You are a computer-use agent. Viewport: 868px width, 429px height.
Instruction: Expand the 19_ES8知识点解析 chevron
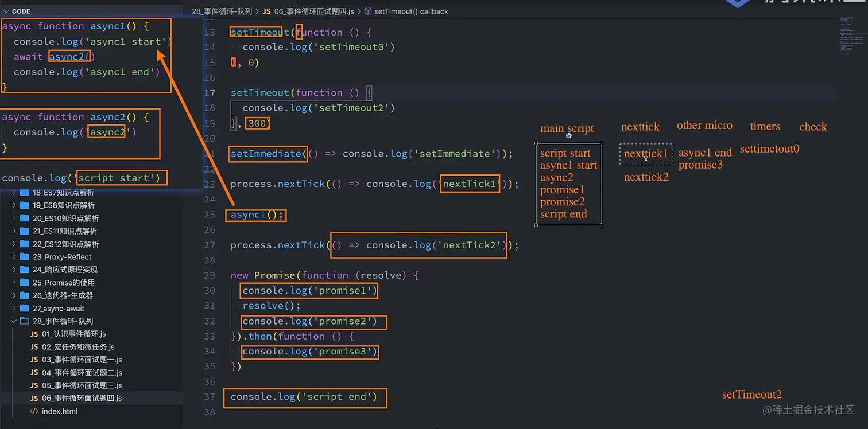click(14, 205)
